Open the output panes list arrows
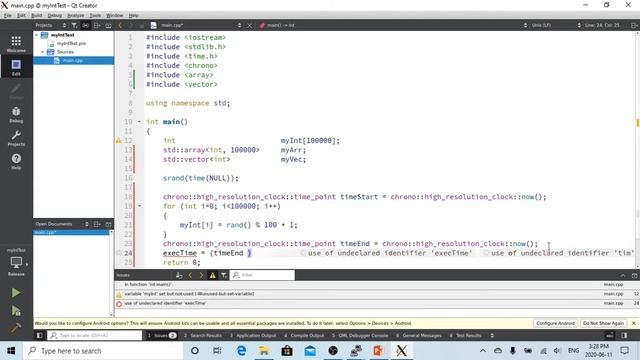The image size is (640, 360). click(492, 336)
